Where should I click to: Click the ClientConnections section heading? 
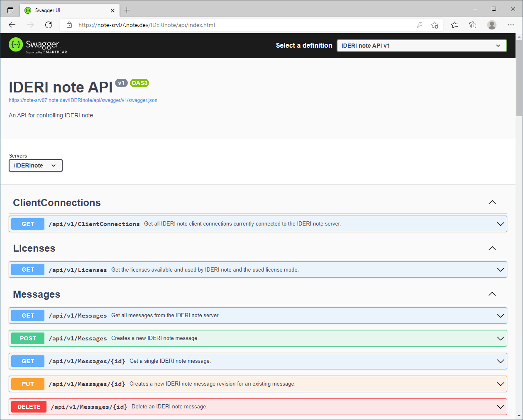coord(57,203)
